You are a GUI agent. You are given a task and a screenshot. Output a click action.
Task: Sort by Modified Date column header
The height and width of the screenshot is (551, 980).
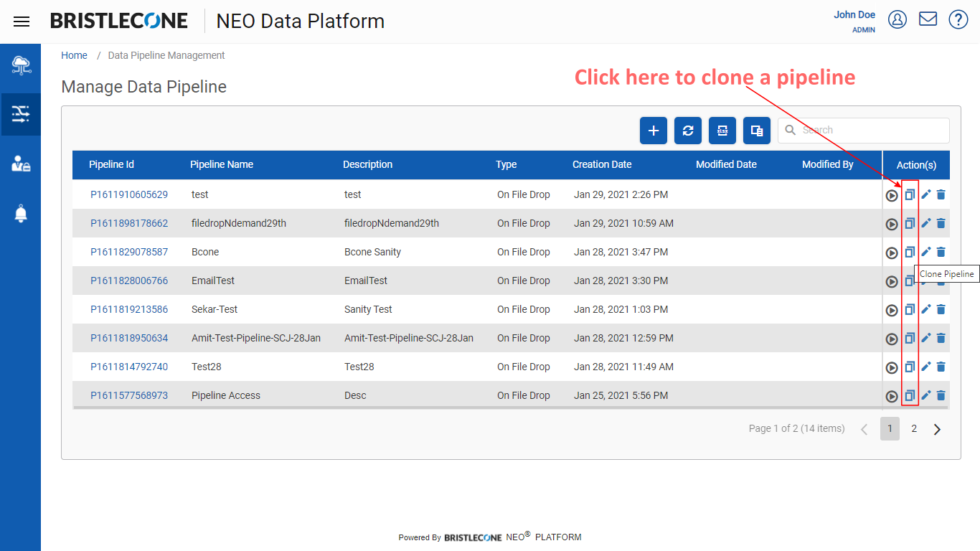(726, 164)
